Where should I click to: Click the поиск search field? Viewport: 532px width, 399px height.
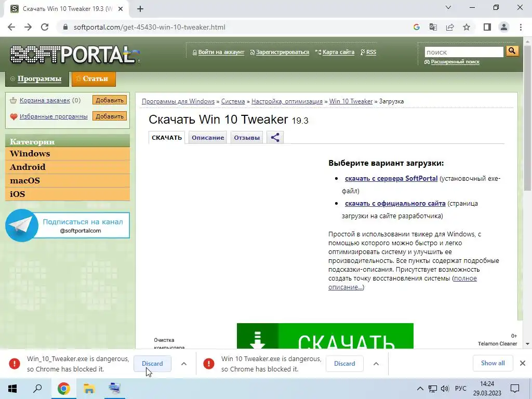click(464, 52)
